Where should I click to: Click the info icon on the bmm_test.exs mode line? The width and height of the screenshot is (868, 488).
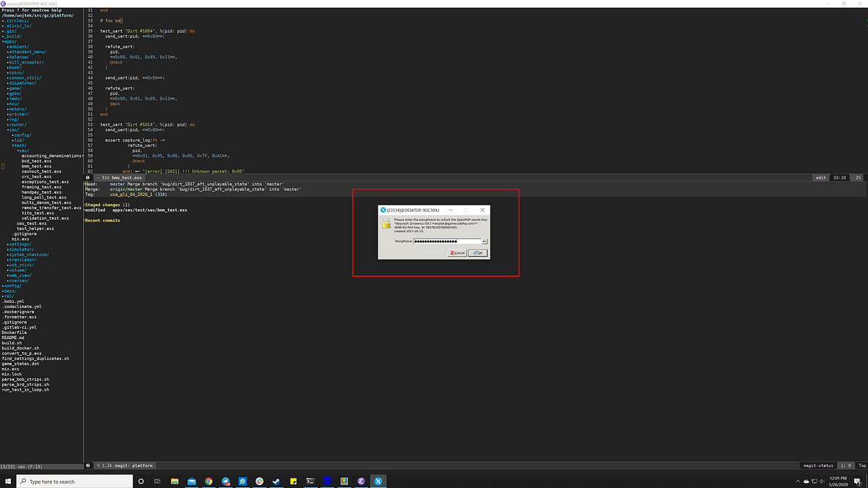[88, 177]
